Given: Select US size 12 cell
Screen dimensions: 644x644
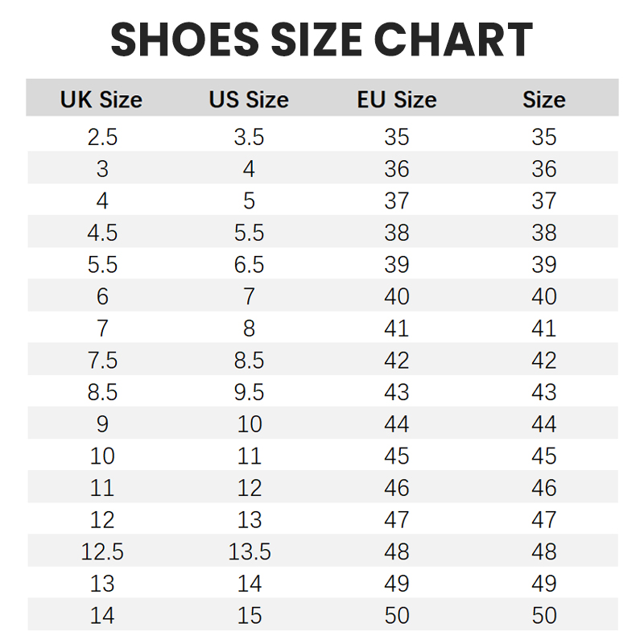Looking at the screenshot, I should pos(250,488).
